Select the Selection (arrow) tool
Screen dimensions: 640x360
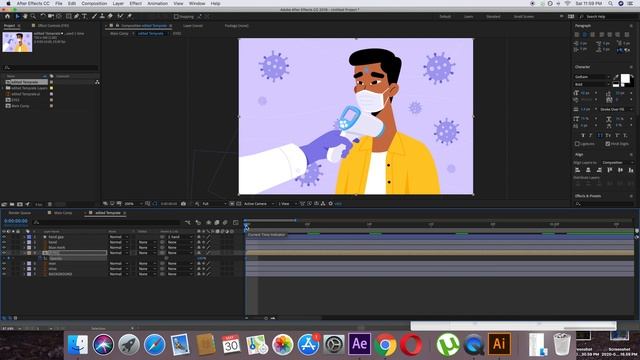[17, 16]
